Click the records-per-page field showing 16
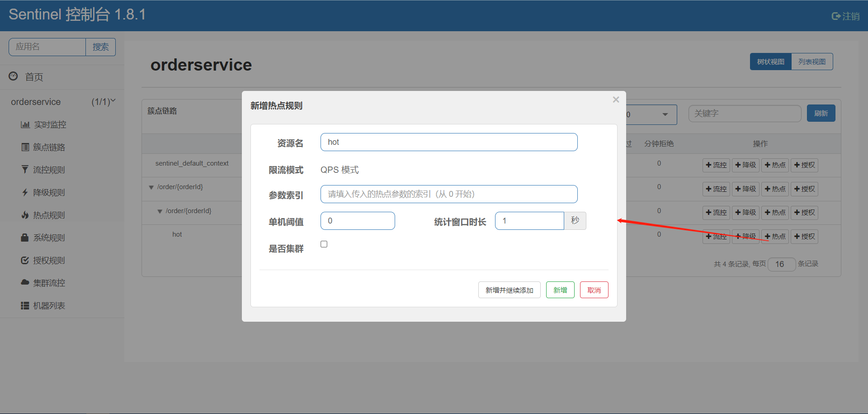The image size is (868, 414). pyautogui.click(x=782, y=264)
